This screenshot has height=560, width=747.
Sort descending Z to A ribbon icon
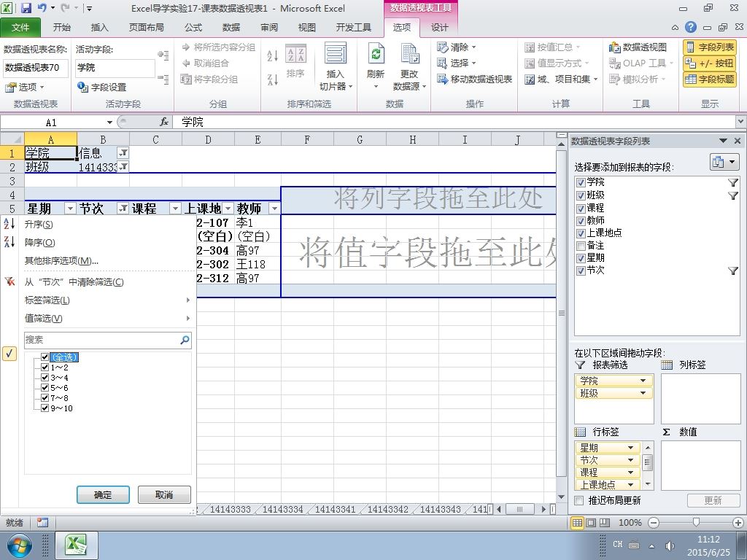pyautogui.click(x=273, y=79)
